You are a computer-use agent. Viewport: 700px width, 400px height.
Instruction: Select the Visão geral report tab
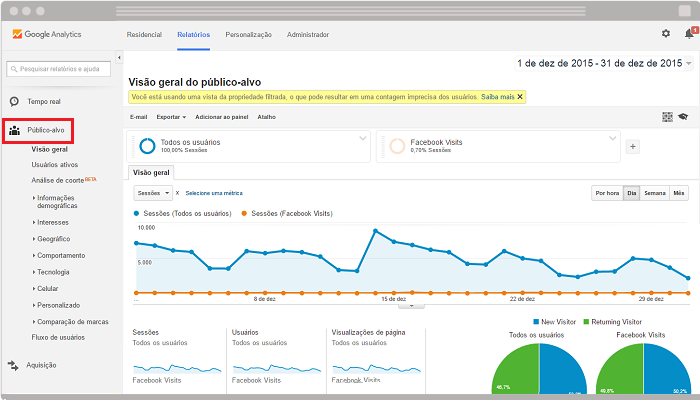[151, 173]
